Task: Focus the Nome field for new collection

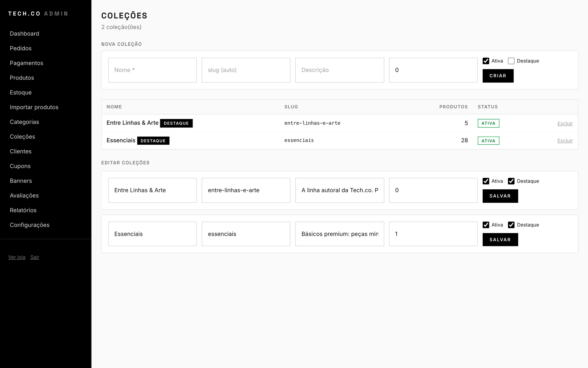Action: click(152, 70)
